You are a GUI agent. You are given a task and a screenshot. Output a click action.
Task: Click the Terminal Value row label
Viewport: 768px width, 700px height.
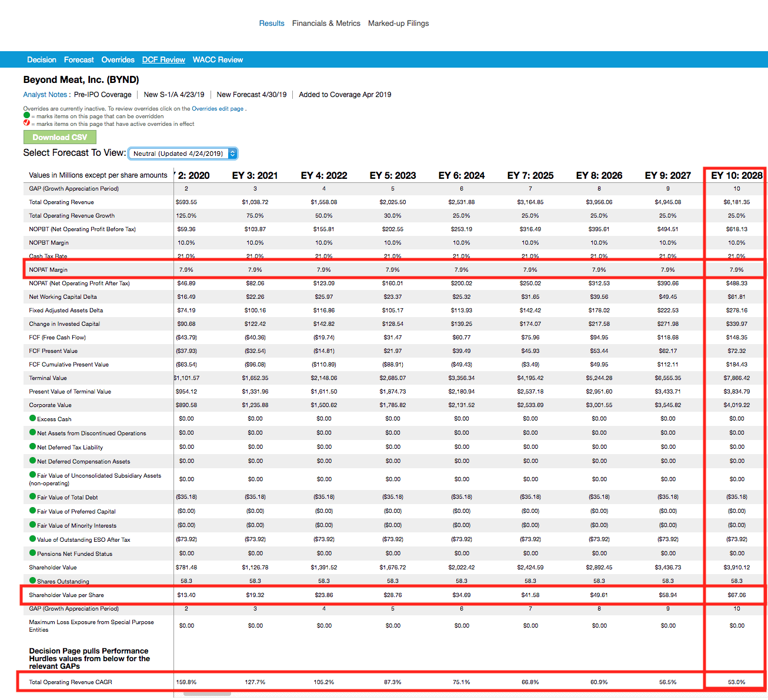(48, 378)
